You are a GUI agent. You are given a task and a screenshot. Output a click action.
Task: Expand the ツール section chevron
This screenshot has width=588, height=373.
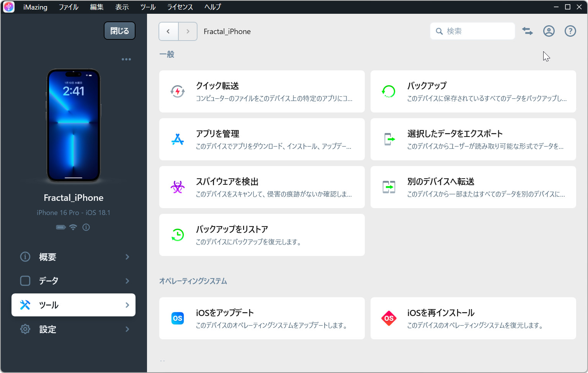coord(127,305)
